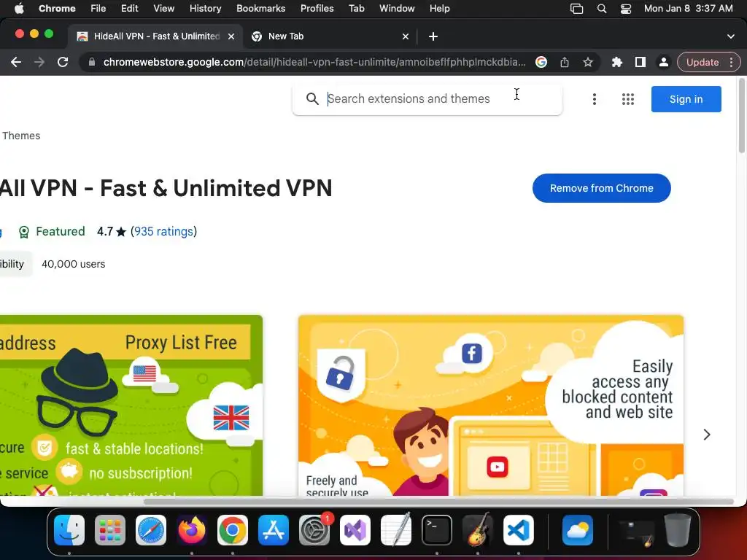Viewport: 747px width, 560px height.
Task: Go back using the browser back arrow
Action: pyautogui.click(x=16, y=63)
